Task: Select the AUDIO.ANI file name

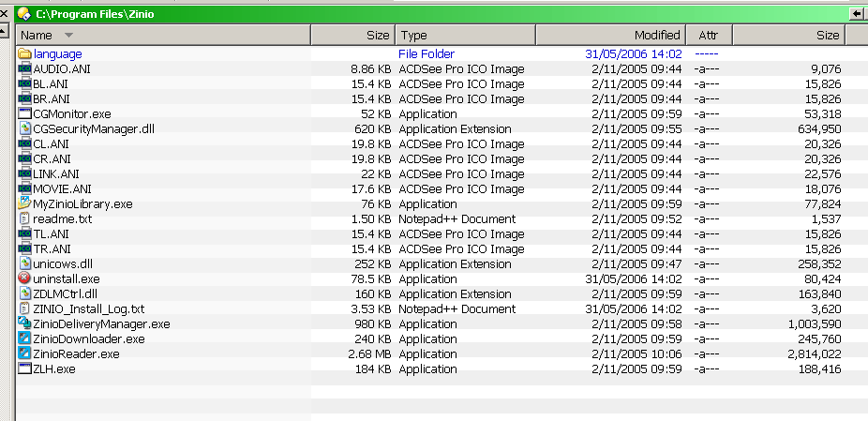Action: [x=62, y=68]
